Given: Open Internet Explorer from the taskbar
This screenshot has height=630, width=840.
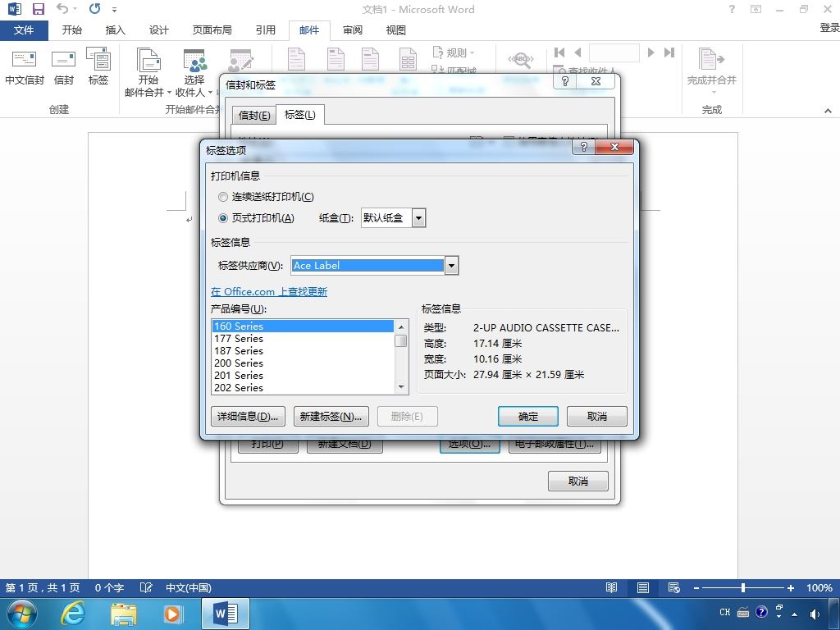Looking at the screenshot, I should (73, 614).
